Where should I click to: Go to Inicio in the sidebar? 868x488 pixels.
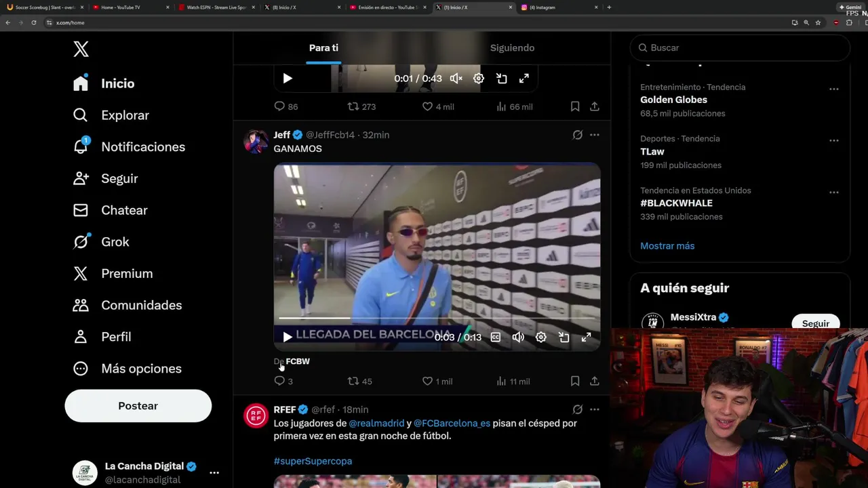click(104, 83)
